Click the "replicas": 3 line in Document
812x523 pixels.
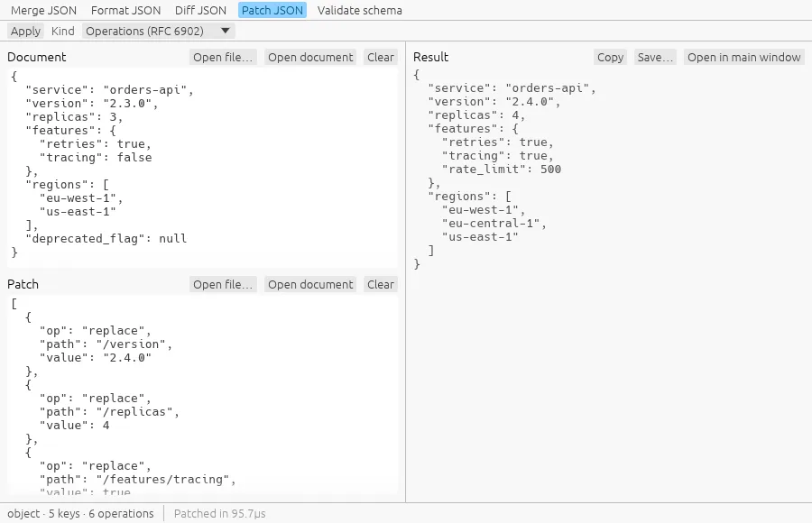74,117
